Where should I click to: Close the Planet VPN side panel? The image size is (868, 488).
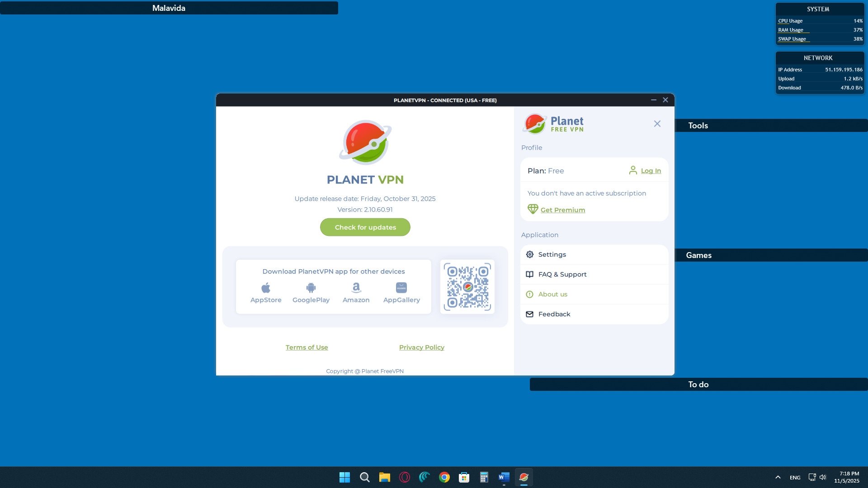pyautogui.click(x=657, y=124)
